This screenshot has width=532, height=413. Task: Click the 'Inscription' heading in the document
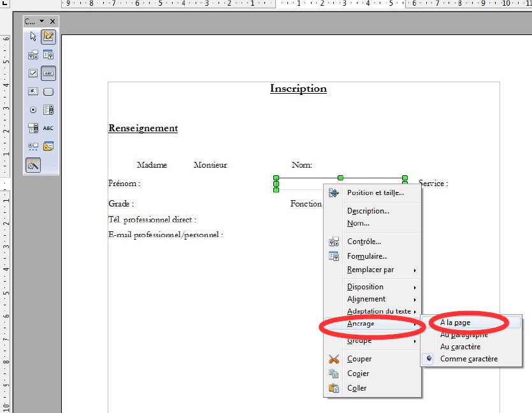coord(298,89)
